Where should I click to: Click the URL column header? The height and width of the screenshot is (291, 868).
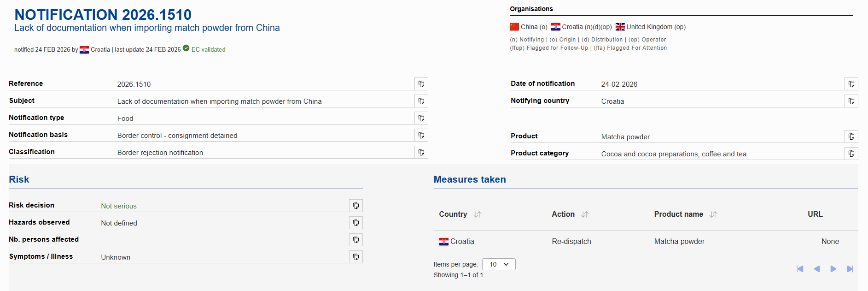[815, 214]
